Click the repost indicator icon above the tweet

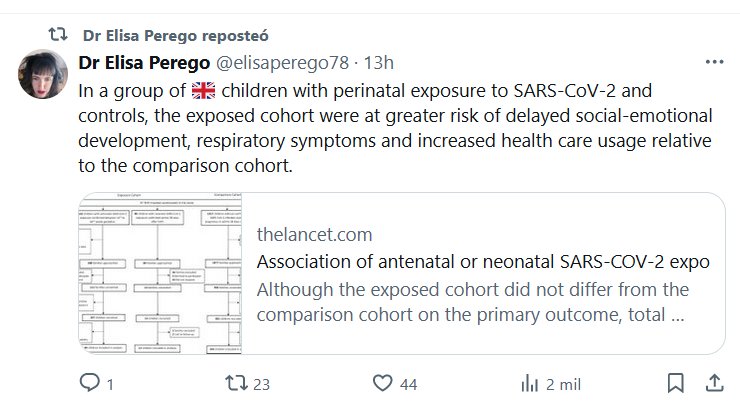(59, 33)
